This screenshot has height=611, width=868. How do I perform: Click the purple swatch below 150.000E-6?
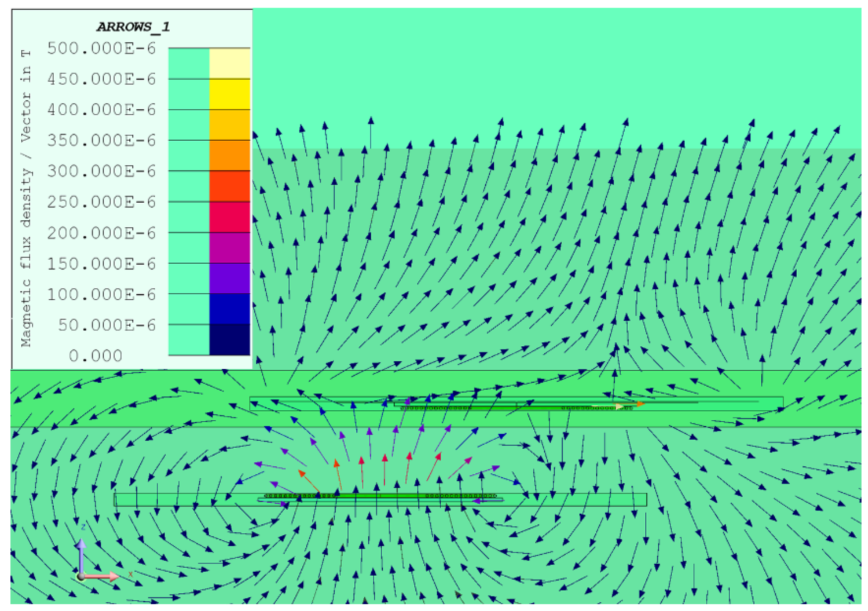click(230, 278)
